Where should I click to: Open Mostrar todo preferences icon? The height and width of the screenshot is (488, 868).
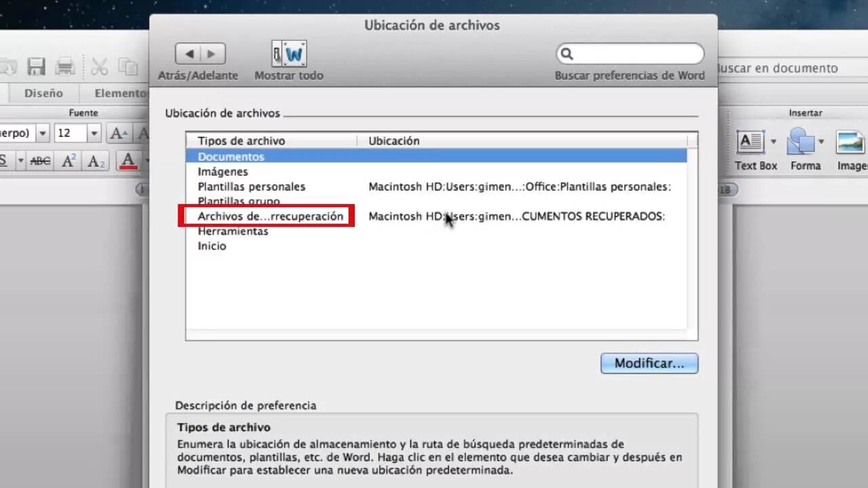pyautogui.click(x=289, y=54)
